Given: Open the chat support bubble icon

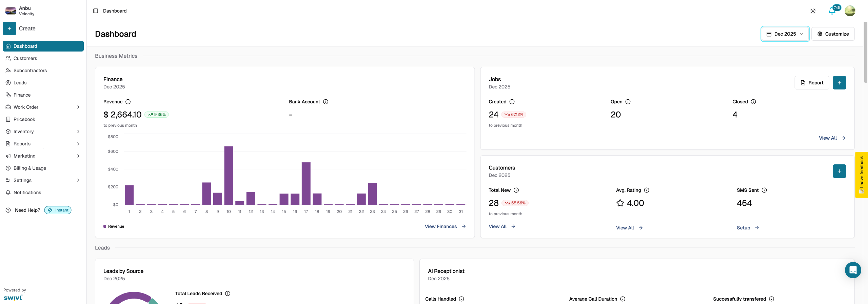Looking at the screenshot, I should [x=853, y=270].
